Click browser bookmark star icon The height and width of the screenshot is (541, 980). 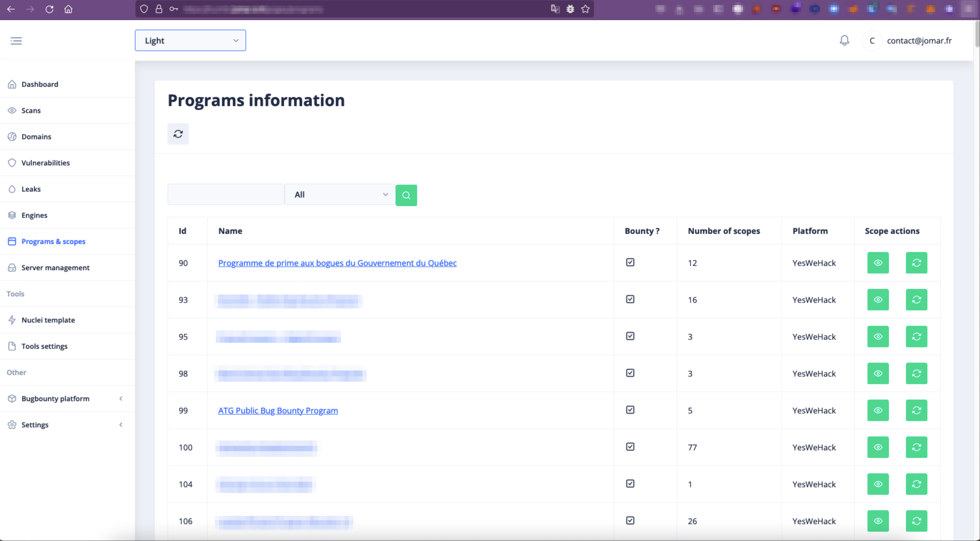click(x=585, y=9)
